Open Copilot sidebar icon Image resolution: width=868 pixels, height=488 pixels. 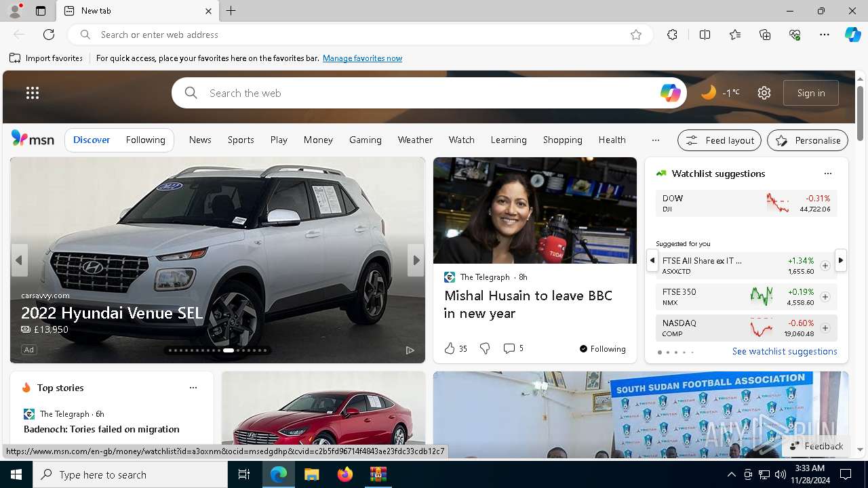coord(852,35)
